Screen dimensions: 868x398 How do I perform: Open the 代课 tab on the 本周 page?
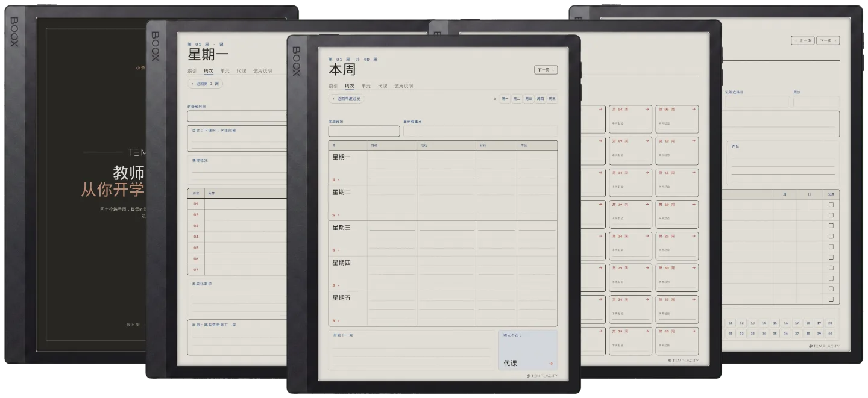pyautogui.click(x=383, y=86)
